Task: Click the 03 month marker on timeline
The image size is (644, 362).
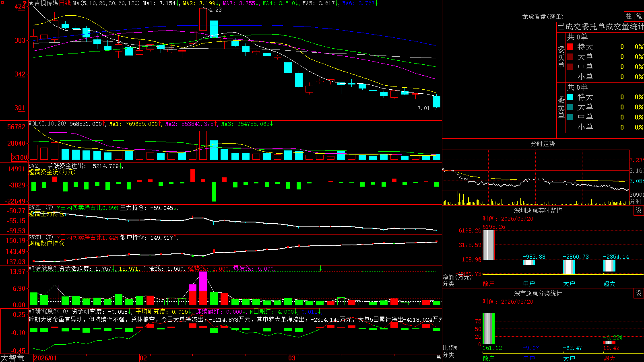Action: point(292,358)
